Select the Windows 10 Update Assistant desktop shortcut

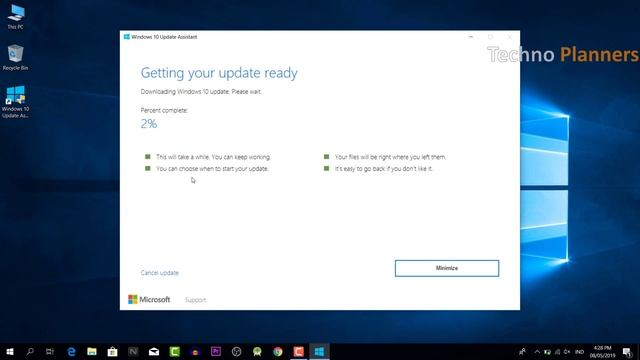click(16, 102)
